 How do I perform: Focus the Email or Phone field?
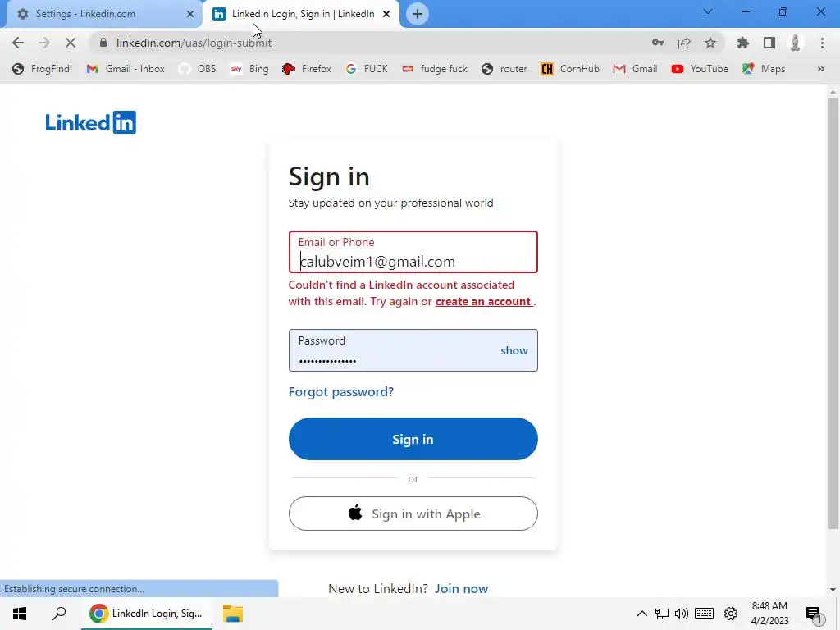tap(413, 252)
